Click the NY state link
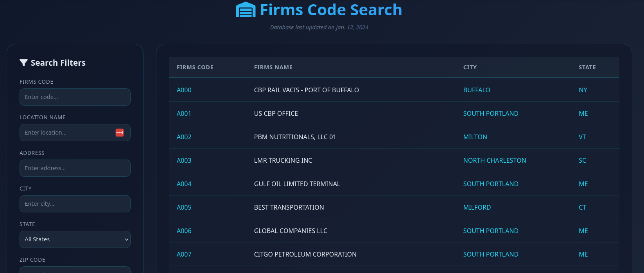 pos(583,90)
